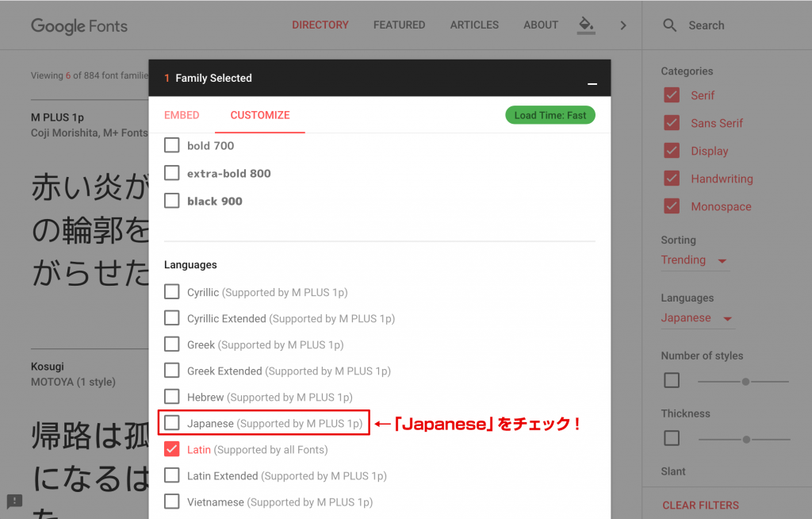The image size is (812, 519).
Task: Enable the Number of styles filter
Action: [672, 380]
